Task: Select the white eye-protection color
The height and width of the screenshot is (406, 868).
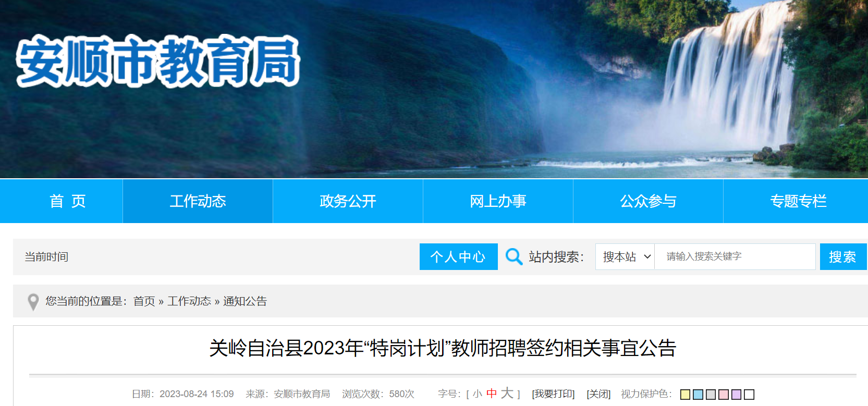Action: click(x=749, y=395)
